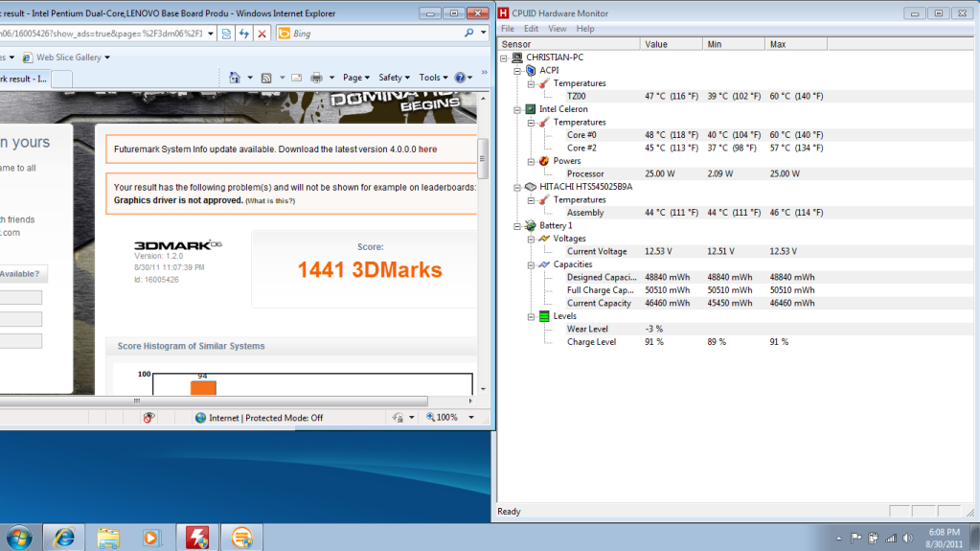This screenshot has height=551, width=980.
Task: Click the Value column header
Action: tap(672, 44)
